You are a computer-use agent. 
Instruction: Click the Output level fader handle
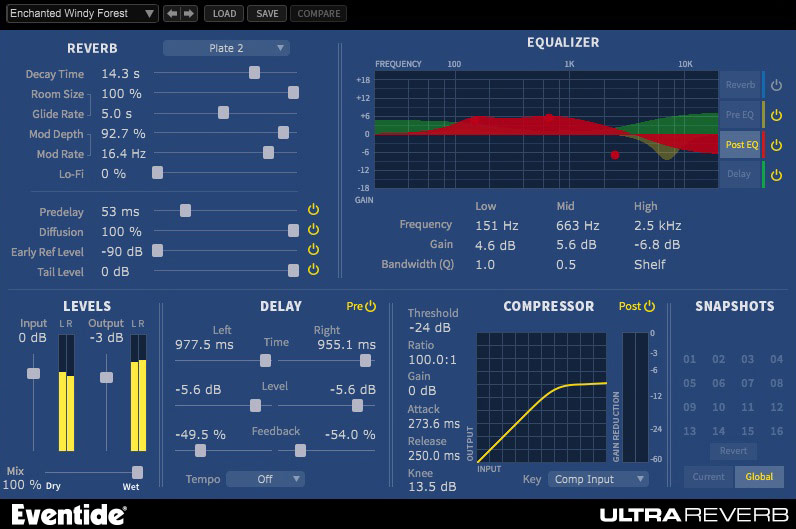click(x=106, y=377)
